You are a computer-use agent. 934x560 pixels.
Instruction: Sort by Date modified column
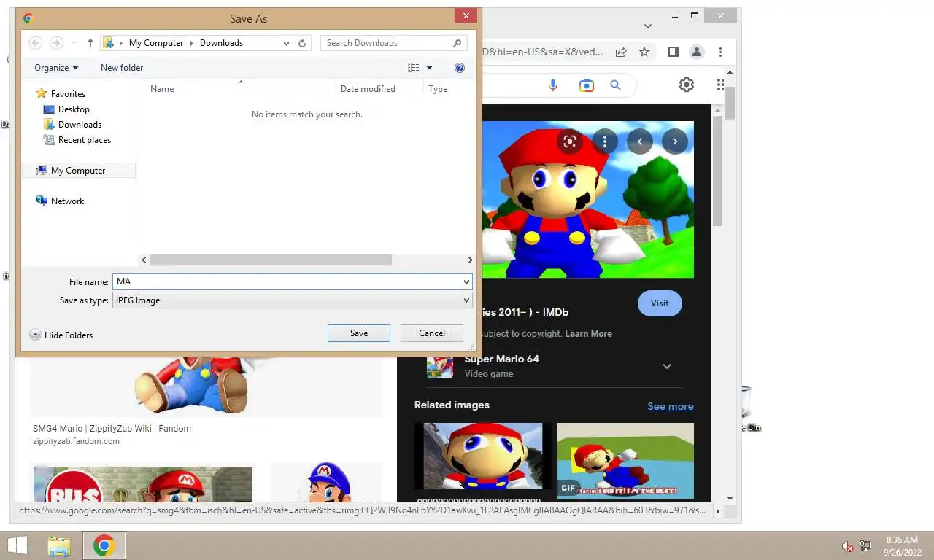tap(368, 89)
